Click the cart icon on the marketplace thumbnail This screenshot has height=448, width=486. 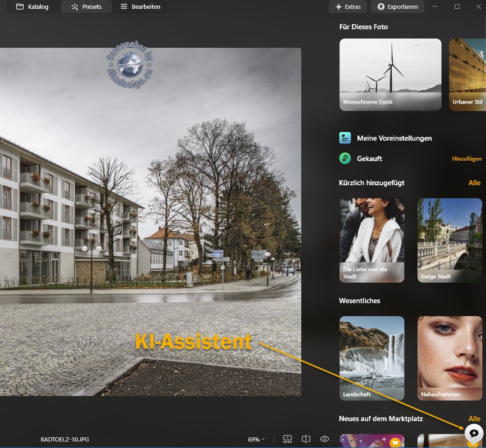[394, 442]
